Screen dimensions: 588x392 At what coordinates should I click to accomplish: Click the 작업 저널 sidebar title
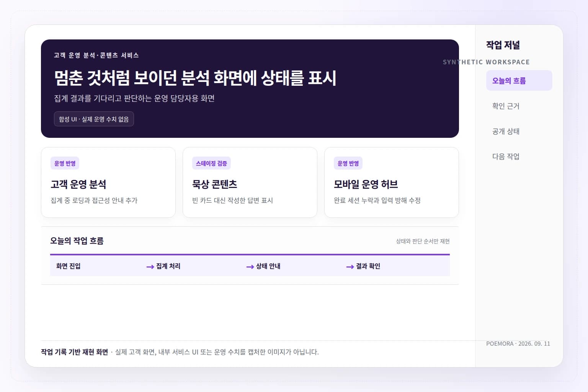pos(503,45)
